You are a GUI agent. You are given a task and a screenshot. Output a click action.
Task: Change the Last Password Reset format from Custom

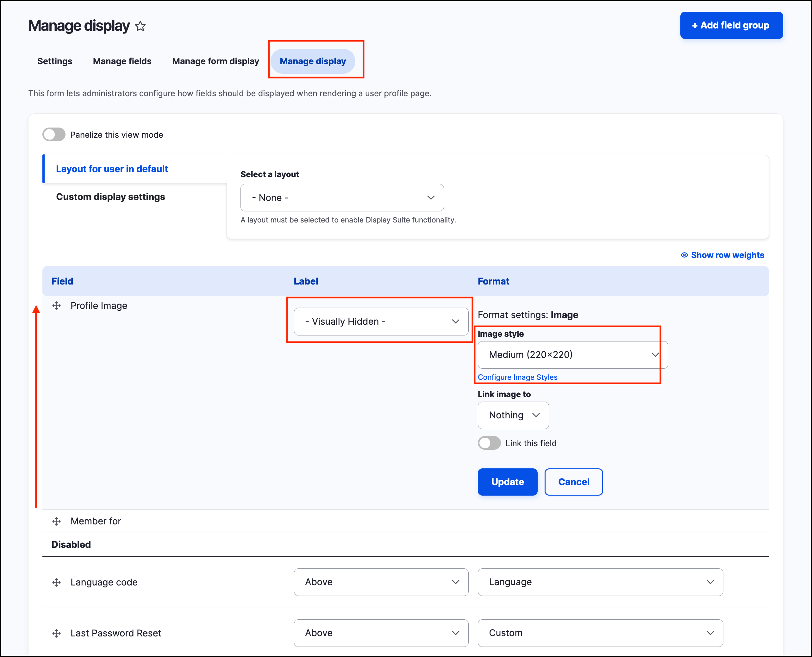click(x=600, y=633)
